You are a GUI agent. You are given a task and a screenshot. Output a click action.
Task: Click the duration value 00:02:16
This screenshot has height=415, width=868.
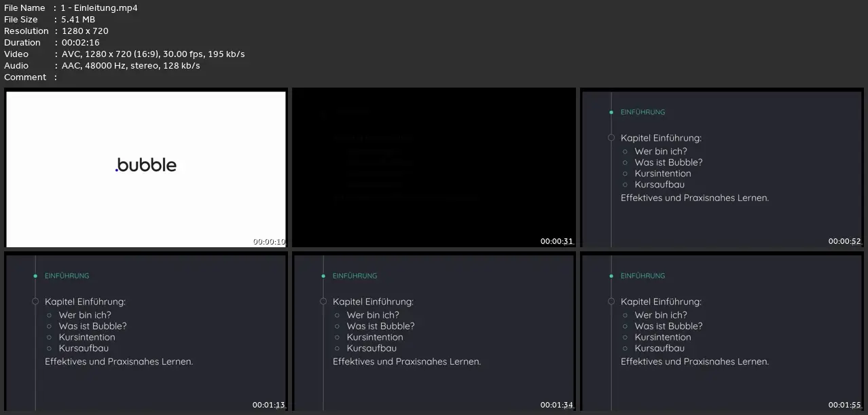(80, 43)
